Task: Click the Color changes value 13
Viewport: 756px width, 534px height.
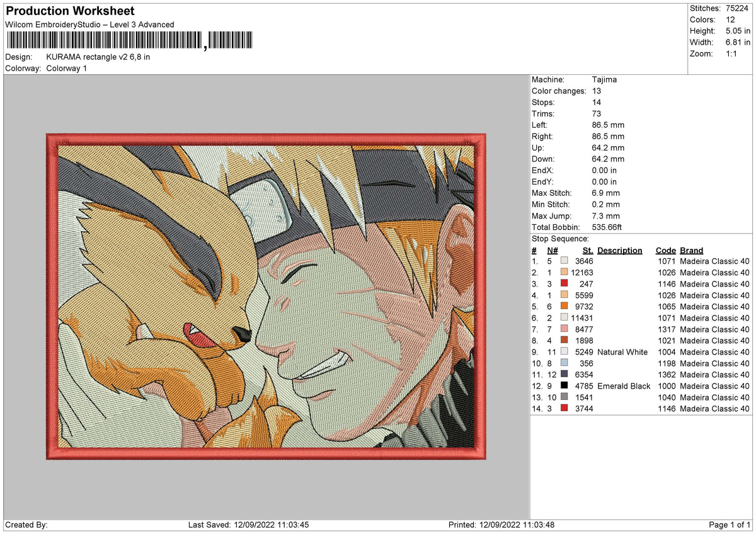Action: point(597,91)
